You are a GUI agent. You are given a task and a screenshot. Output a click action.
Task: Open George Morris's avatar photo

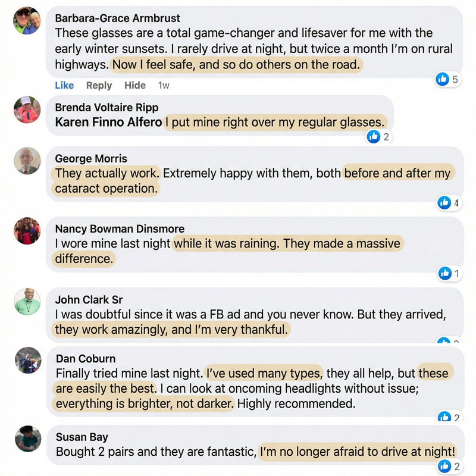[x=27, y=160]
